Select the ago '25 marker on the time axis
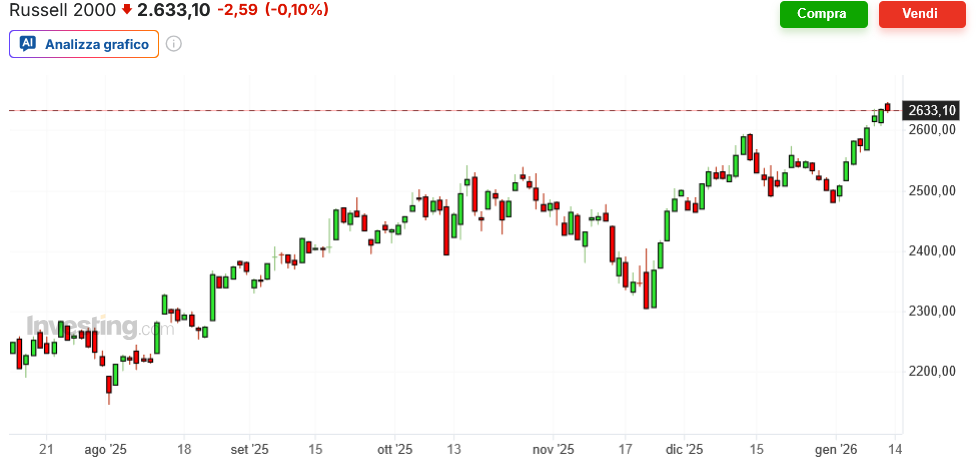Image resolution: width=978 pixels, height=476 pixels. 105,449
